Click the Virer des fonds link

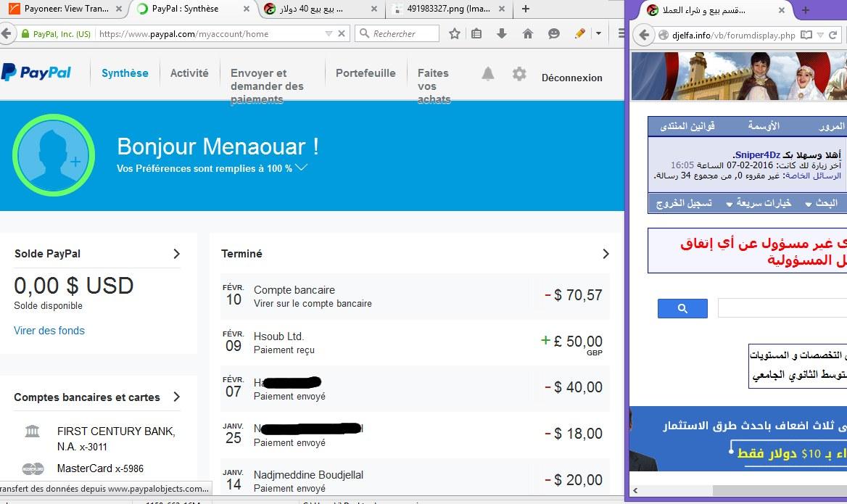click(x=49, y=331)
